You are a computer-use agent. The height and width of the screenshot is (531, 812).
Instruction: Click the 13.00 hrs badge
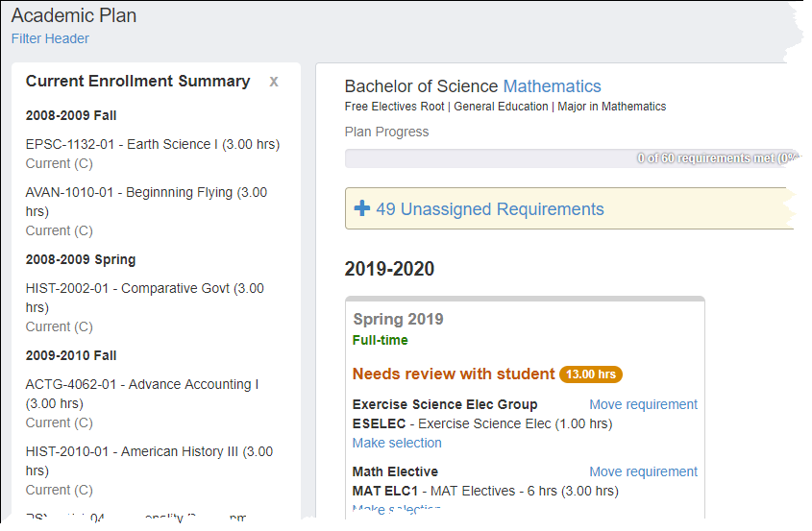pos(591,374)
